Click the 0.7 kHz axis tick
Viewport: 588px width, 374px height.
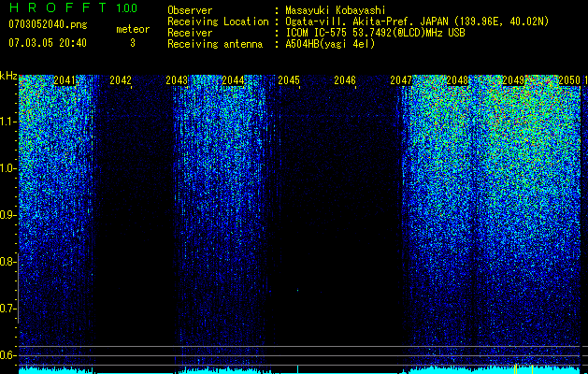[x=8, y=309]
